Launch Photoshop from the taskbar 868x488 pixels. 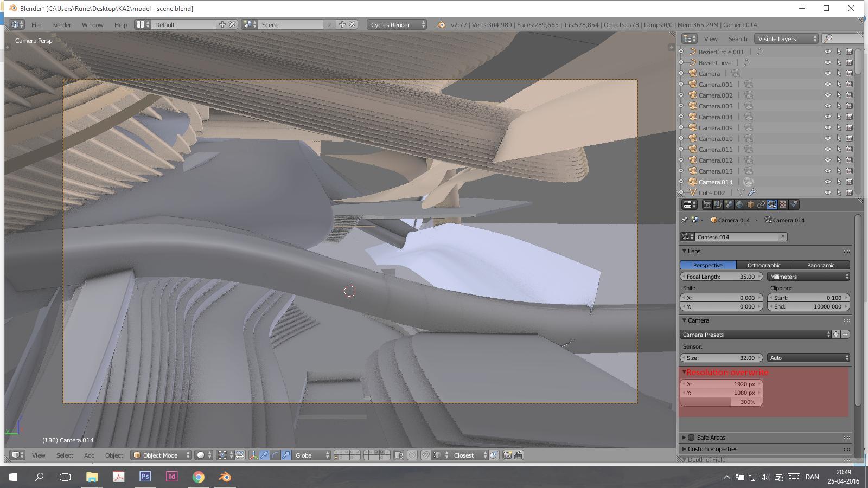145,477
